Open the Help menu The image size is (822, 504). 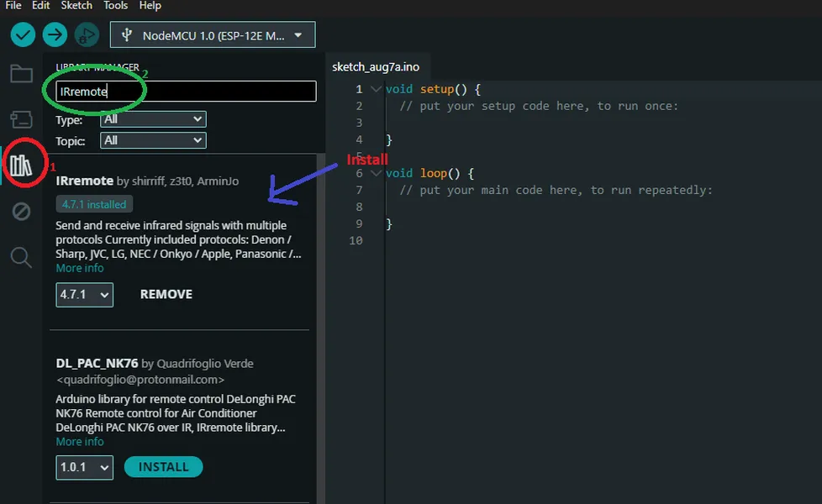point(150,5)
